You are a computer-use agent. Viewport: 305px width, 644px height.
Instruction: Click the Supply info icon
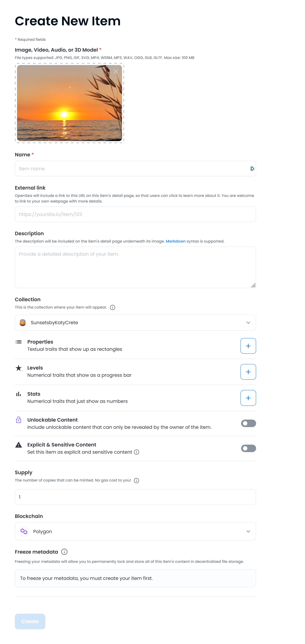point(136,480)
